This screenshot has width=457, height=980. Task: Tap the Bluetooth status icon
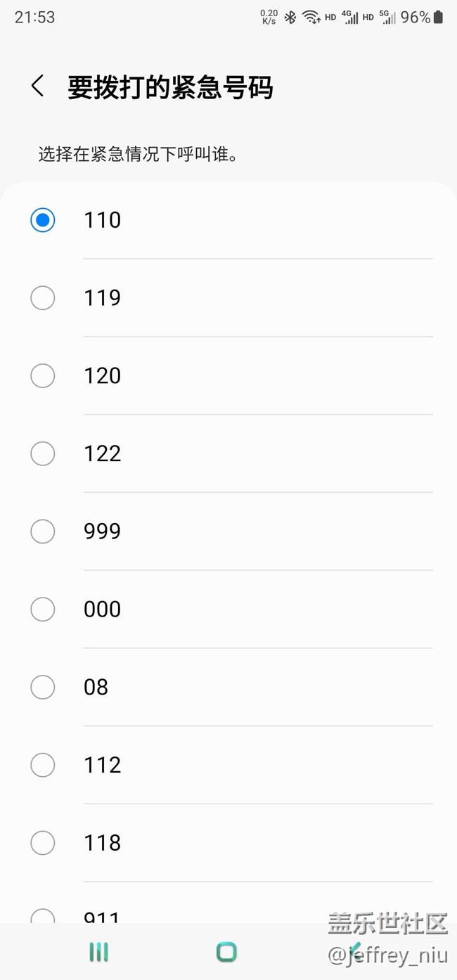click(x=290, y=18)
